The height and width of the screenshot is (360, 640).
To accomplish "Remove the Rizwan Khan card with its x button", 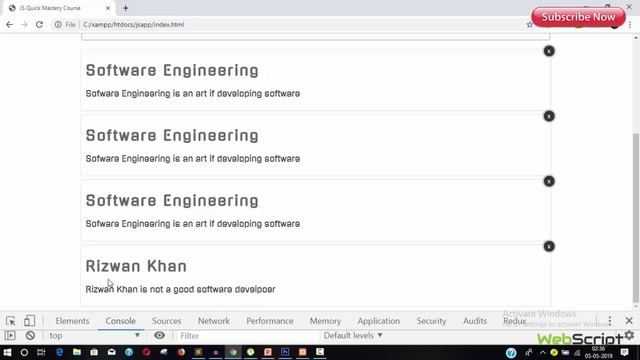I will pyautogui.click(x=549, y=246).
